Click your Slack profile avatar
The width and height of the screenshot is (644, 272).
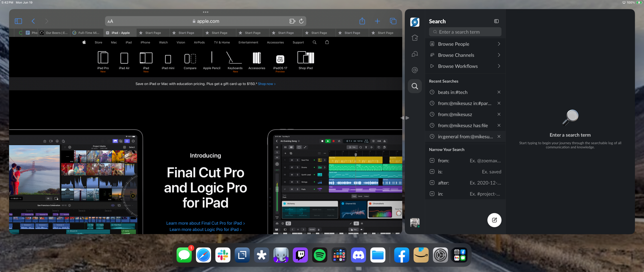click(x=415, y=222)
